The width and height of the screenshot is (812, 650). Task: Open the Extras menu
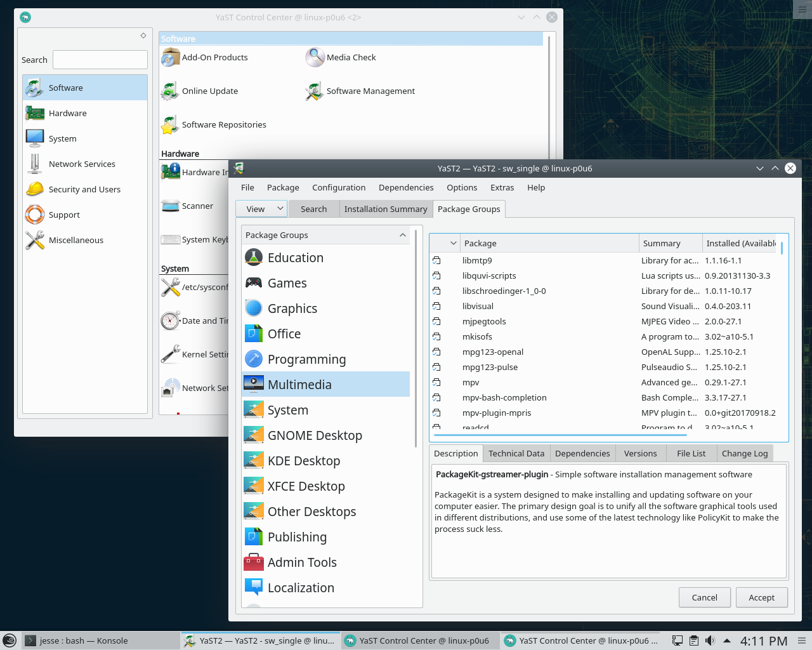pyautogui.click(x=502, y=187)
